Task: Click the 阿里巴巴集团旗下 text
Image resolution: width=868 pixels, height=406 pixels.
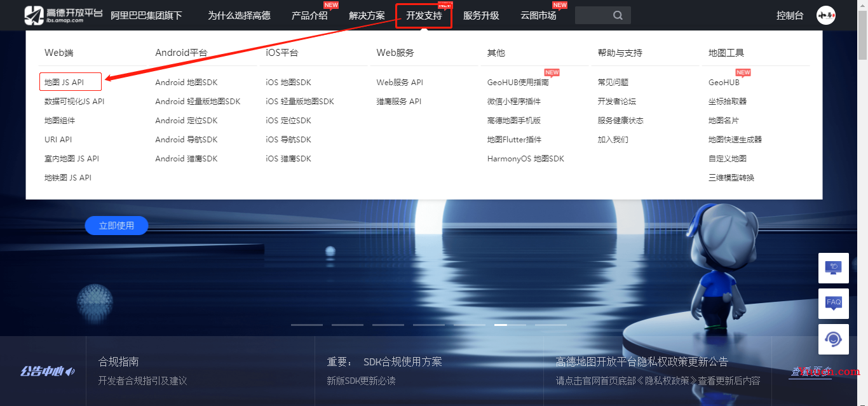Action: (146, 16)
